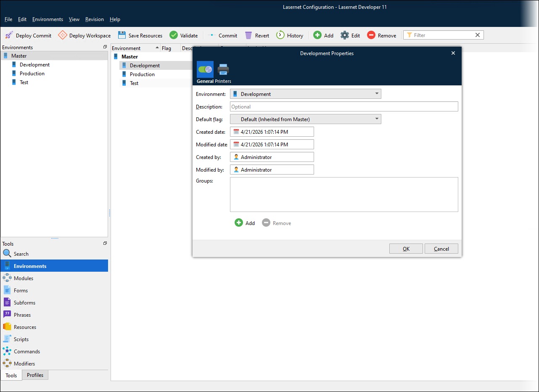
Task: Click the Validate checkmark icon
Action: (x=174, y=35)
